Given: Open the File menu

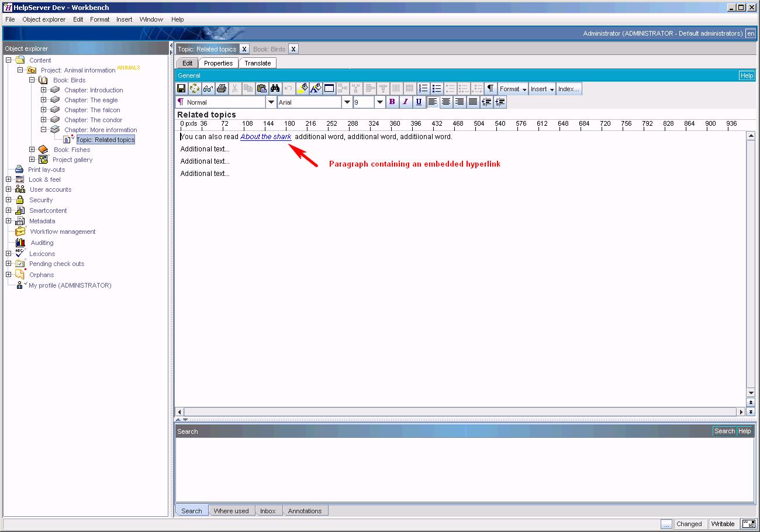Looking at the screenshot, I should pyautogui.click(x=11, y=19).
